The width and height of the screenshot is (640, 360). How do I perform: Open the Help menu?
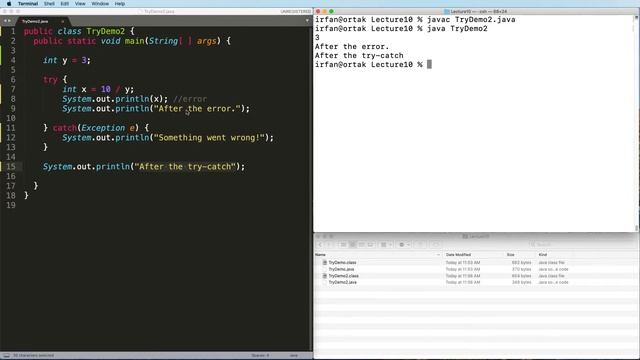120,4
